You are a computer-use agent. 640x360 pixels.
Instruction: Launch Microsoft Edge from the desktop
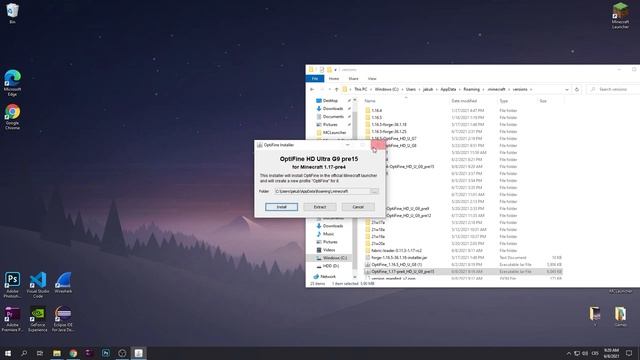pos(12,83)
